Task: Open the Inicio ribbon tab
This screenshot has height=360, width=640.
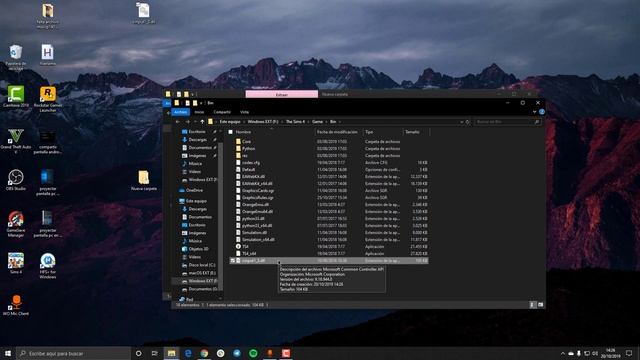Action: 199,112
